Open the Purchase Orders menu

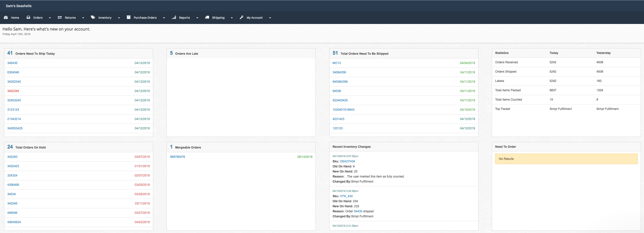pyautogui.click(x=145, y=18)
